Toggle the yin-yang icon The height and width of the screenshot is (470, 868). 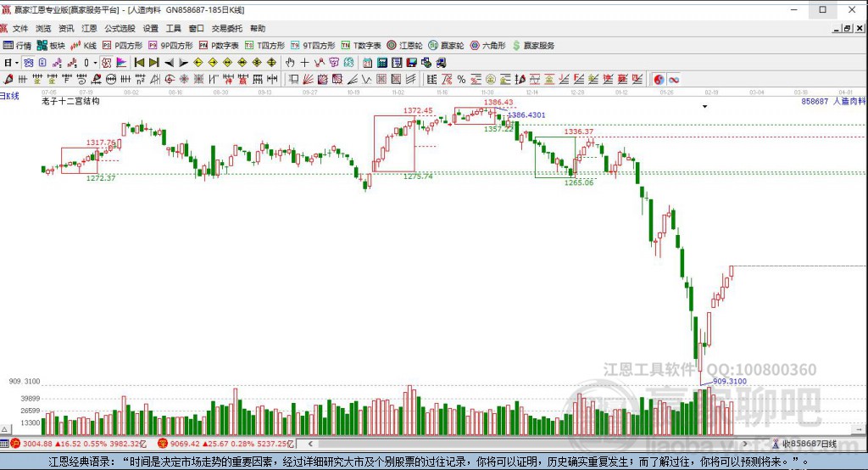[x=658, y=79]
